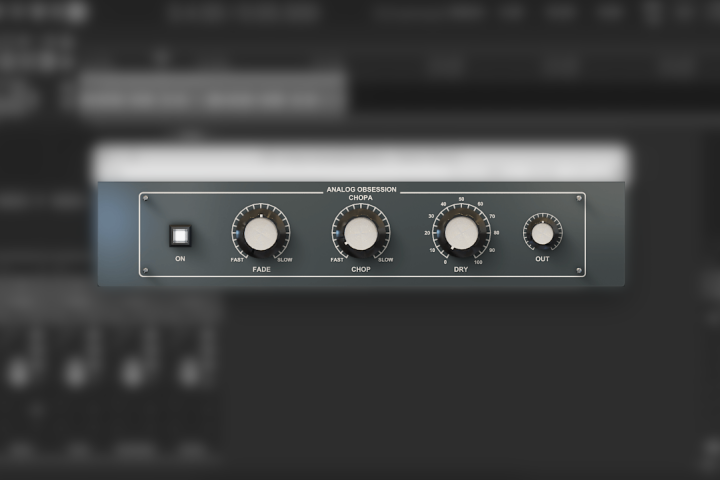Click SLOW label under the FADE knob
Screen dimensions: 720x480
tap(285, 260)
